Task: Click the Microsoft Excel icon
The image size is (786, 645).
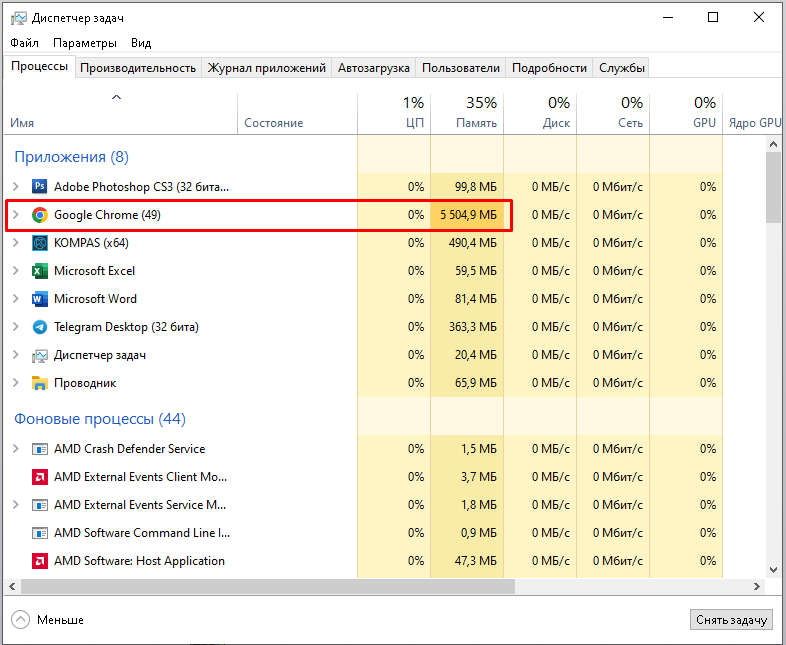Action: (x=40, y=271)
